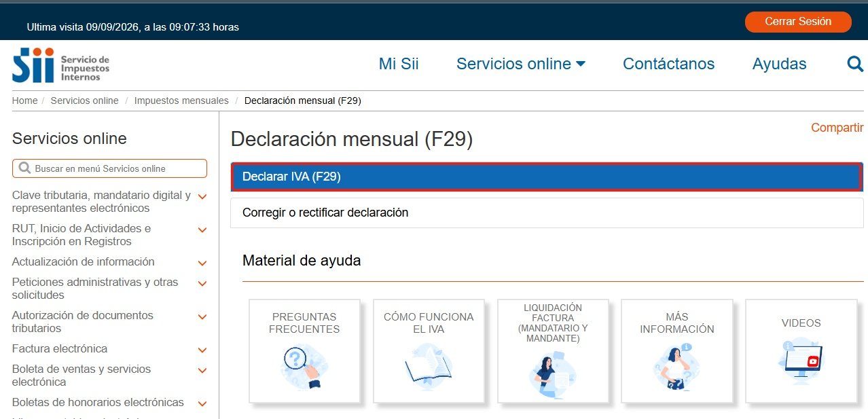Expand RUT, Inicio de Actividades chevron
The height and width of the screenshot is (419, 868).
tap(202, 230)
